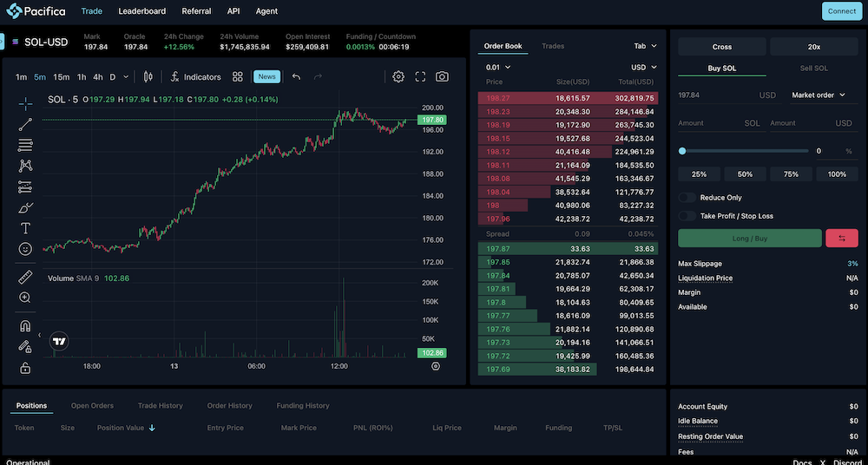Click the amount percentage slider handle

pyautogui.click(x=683, y=151)
